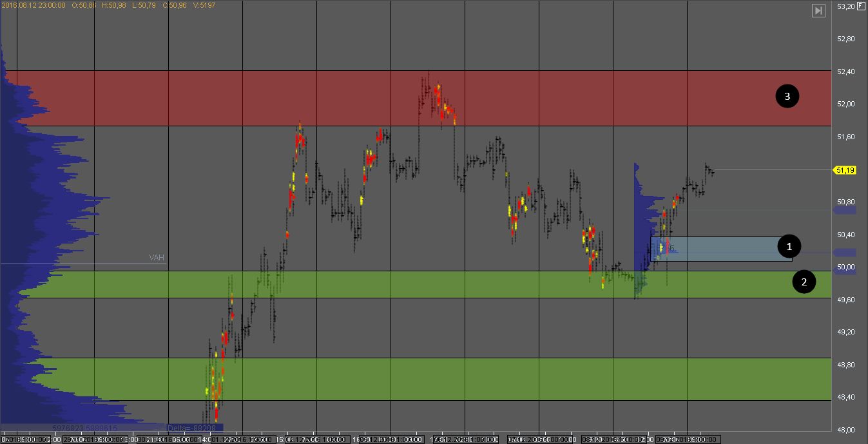The height and width of the screenshot is (444, 868).
Task: Click the grey horizontal line left of 51,19
Action: [773, 170]
